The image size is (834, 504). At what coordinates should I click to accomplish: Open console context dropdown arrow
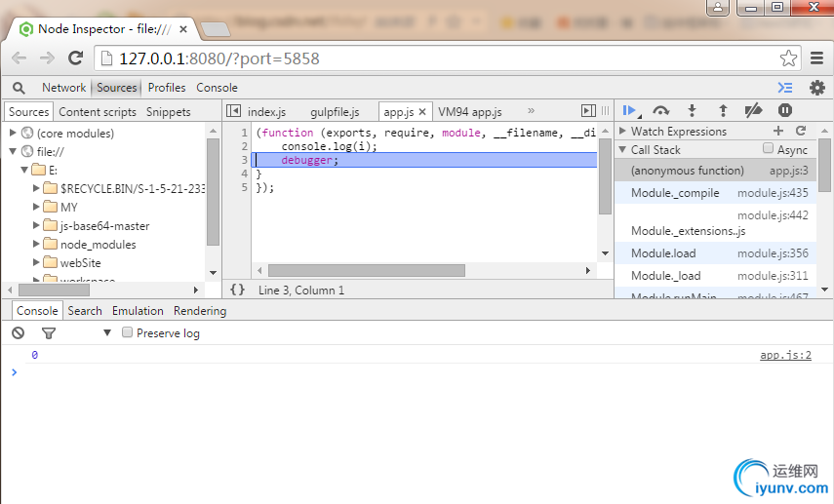click(107, 332)
